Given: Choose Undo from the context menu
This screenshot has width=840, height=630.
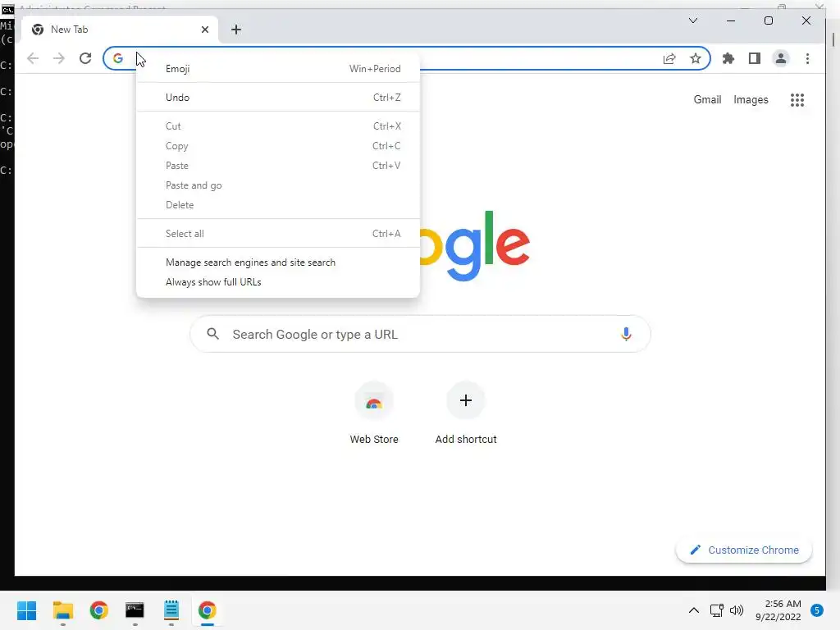Looking at the screenshot, I should tap(278, 98).
